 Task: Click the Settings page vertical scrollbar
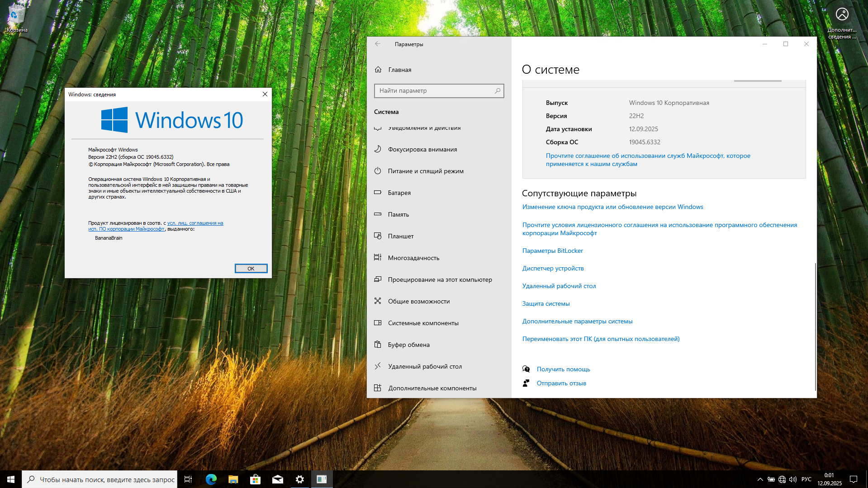(x=815, y=327)
